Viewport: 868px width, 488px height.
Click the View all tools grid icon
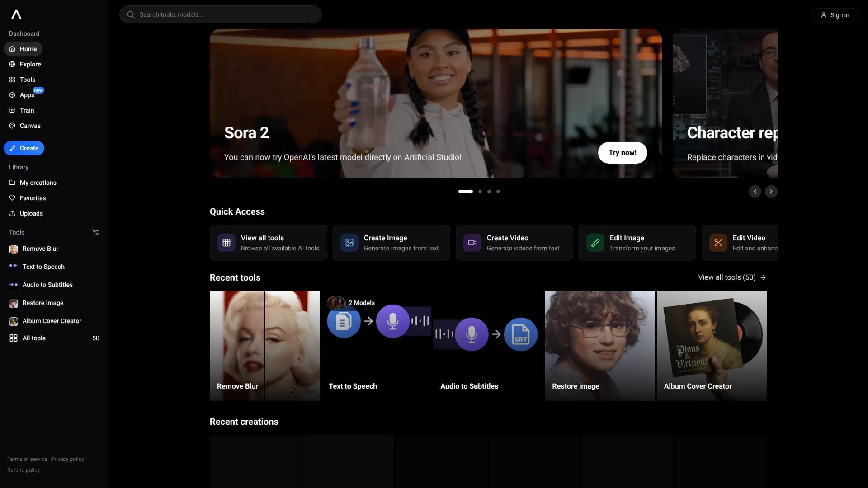226,243
